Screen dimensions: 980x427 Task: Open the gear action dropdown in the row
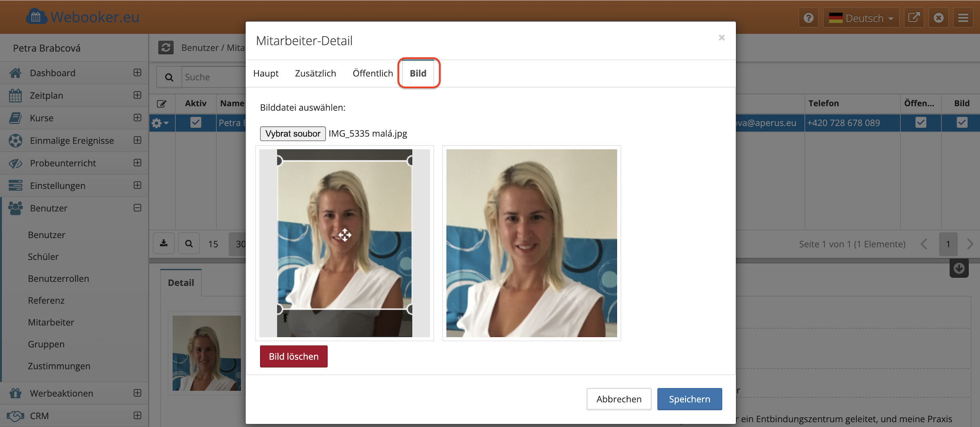click(x=160, y=123)
